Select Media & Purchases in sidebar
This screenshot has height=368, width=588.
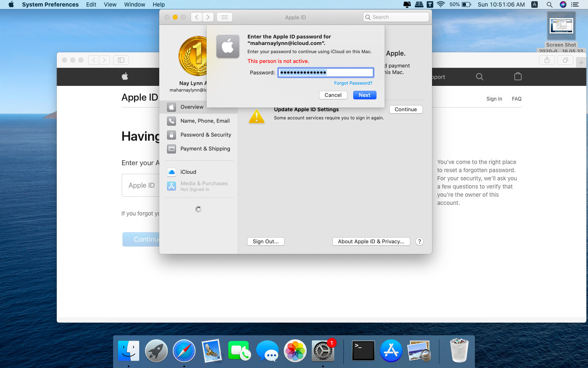pyautogui.click(x=198, y=186)
